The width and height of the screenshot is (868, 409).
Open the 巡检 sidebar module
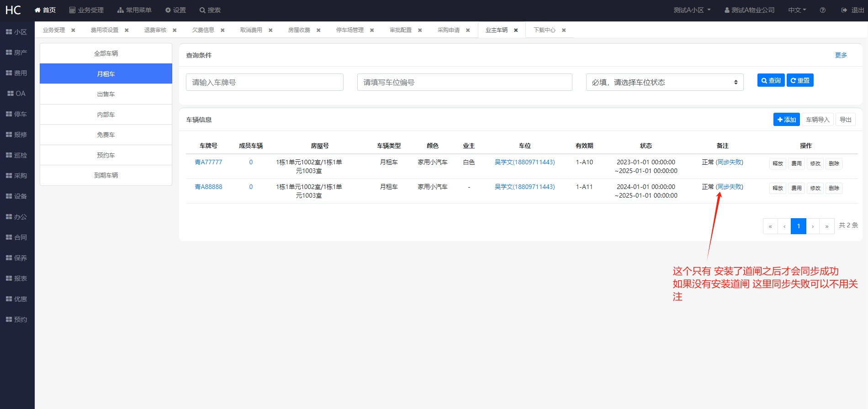click(x=16, y=155)
